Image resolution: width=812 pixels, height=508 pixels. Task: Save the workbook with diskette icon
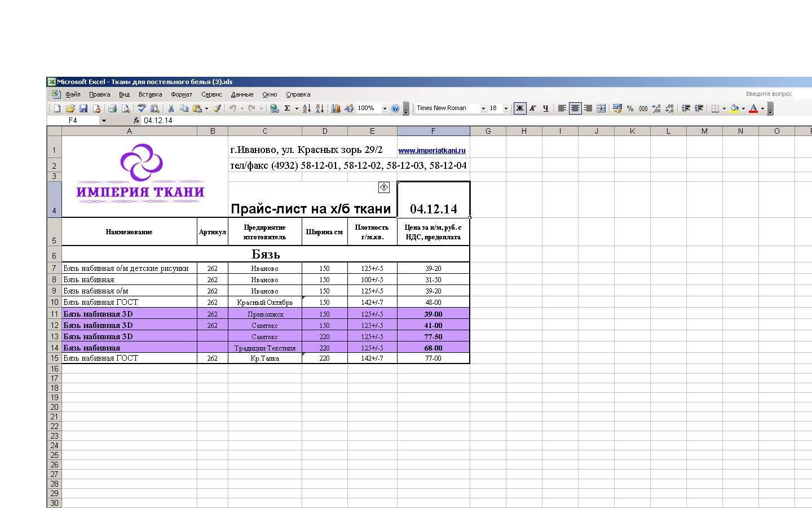click(83, 108)
